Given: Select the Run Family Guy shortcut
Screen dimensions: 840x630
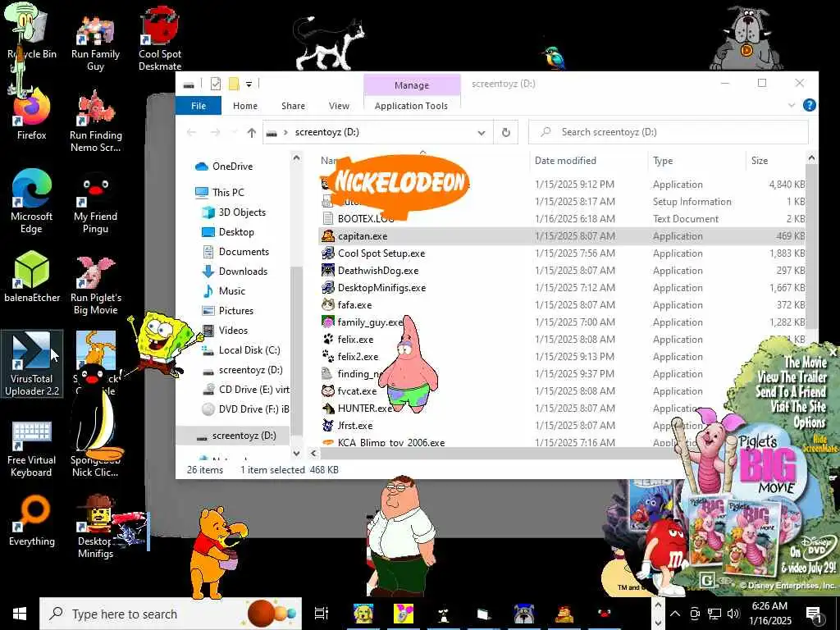Looking at the screenshot, I should (x=95, y=43).
